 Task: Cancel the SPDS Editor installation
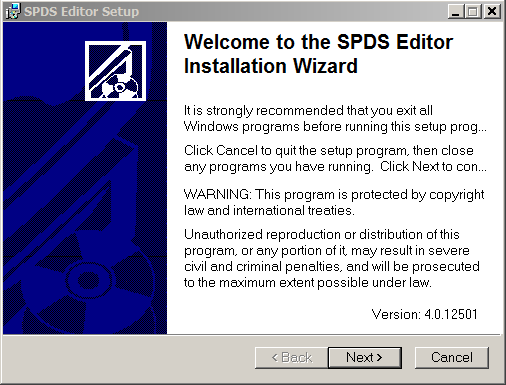(452, 358)
